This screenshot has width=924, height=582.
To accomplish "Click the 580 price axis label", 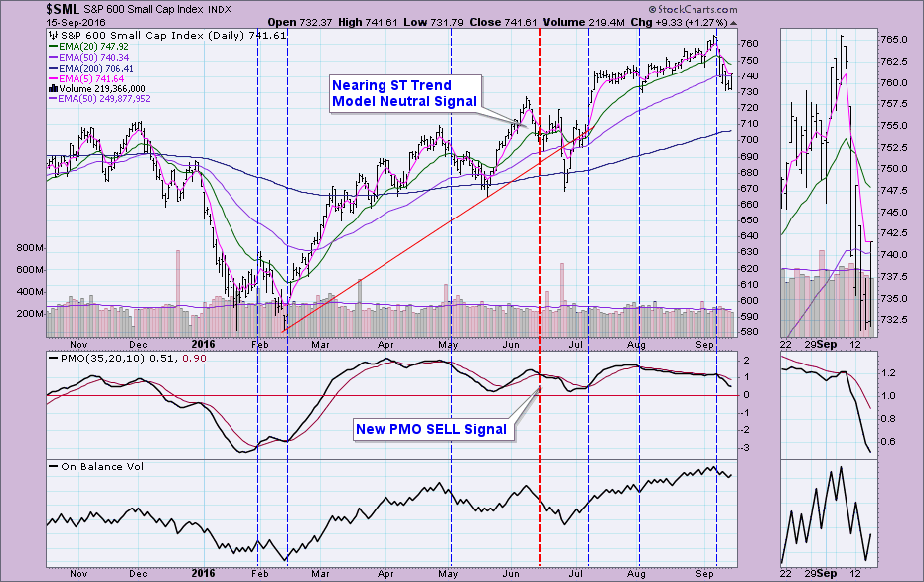I will pyautogui.click(x=749, y=332).
